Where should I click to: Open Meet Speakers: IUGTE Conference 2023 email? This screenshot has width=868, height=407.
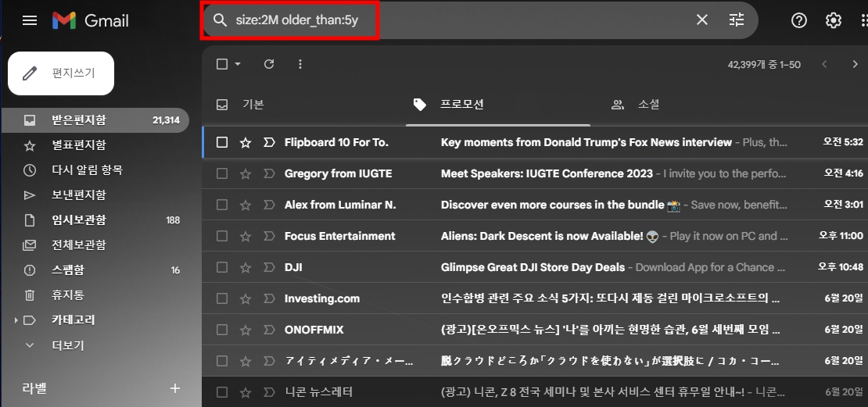(x=547, y=173)
